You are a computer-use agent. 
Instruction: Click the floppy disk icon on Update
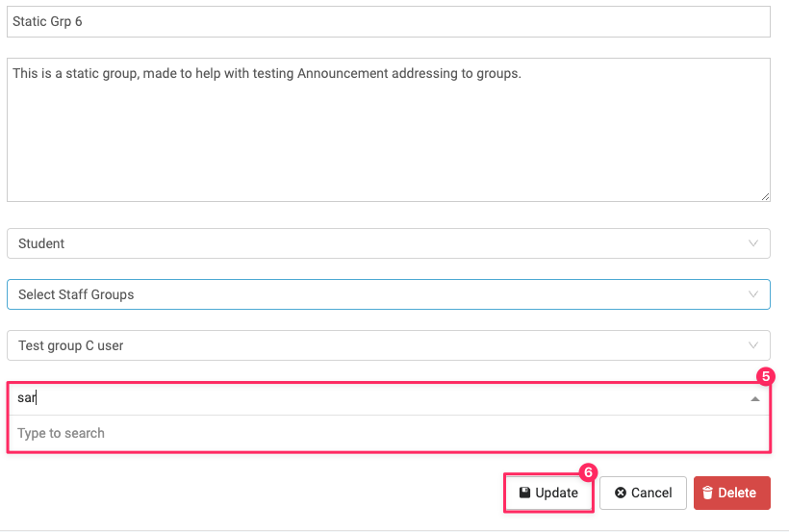(524, 493)
